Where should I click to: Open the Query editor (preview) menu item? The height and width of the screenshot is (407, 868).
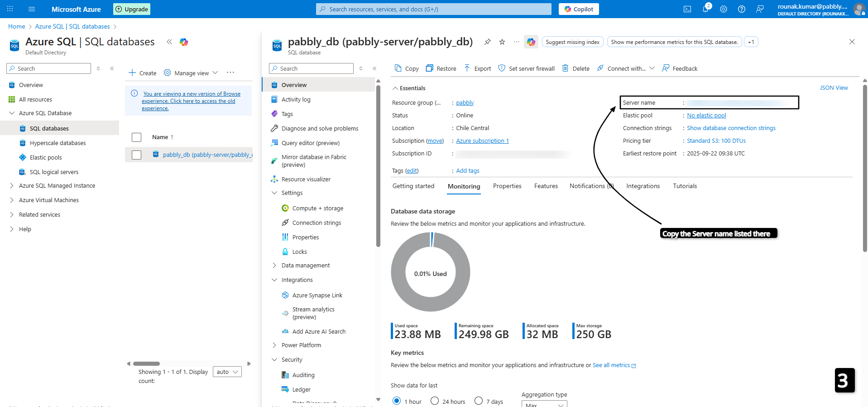[310, 143]
